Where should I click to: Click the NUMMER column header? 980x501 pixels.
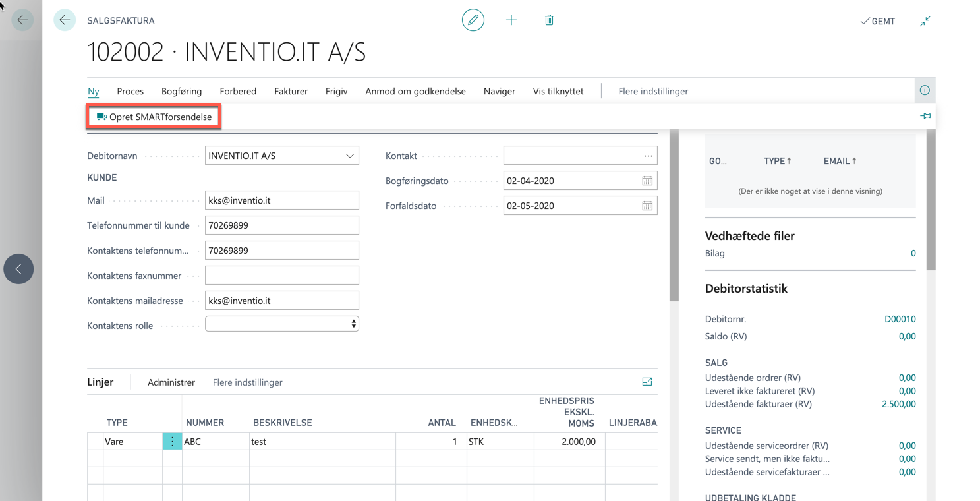click(x=205, y=423)
